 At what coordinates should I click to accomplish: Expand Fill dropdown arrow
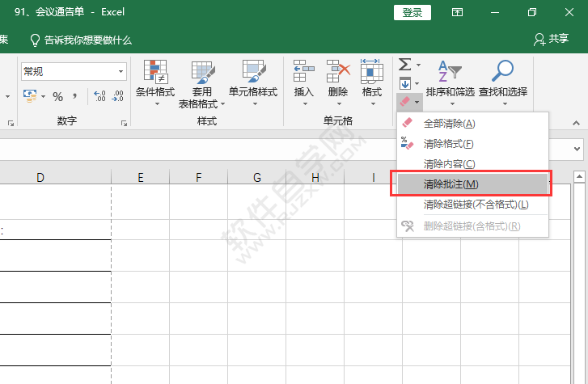pyautogui.click(x=417, y=83)
